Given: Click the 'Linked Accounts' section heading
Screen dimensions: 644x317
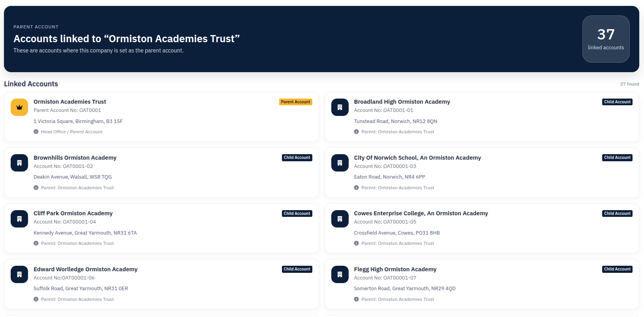Looking at the screenshot, I should pyautogui.click(x=31, y=84).
